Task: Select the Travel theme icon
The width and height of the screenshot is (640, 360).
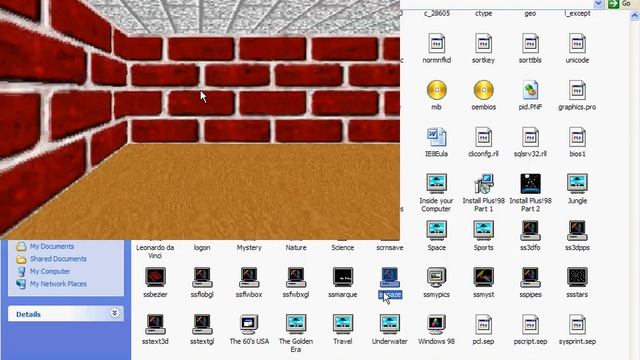Action: tap(342, 324)
